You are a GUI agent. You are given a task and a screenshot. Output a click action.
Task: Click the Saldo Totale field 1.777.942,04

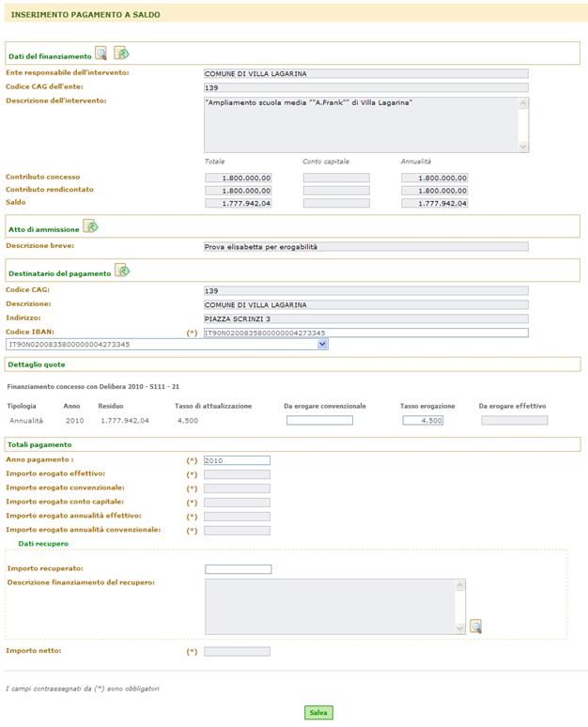click(239, 203)
